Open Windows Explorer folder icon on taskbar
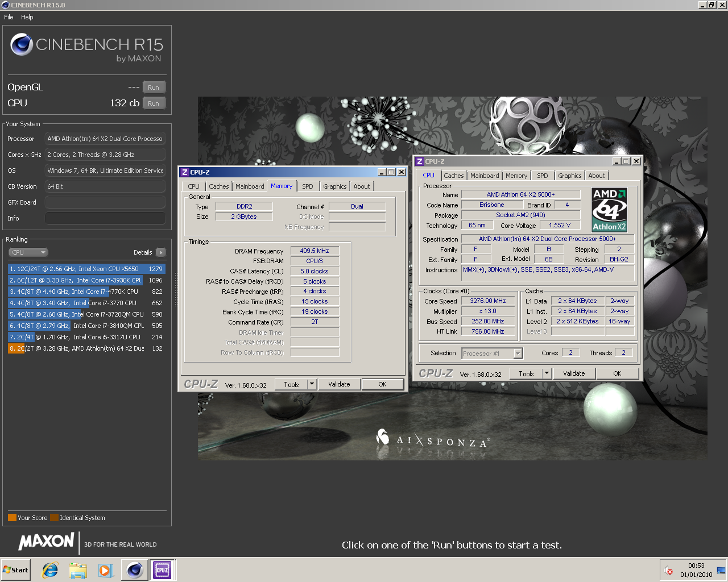This screenshot has width=728, height=582. pos(78,570)
